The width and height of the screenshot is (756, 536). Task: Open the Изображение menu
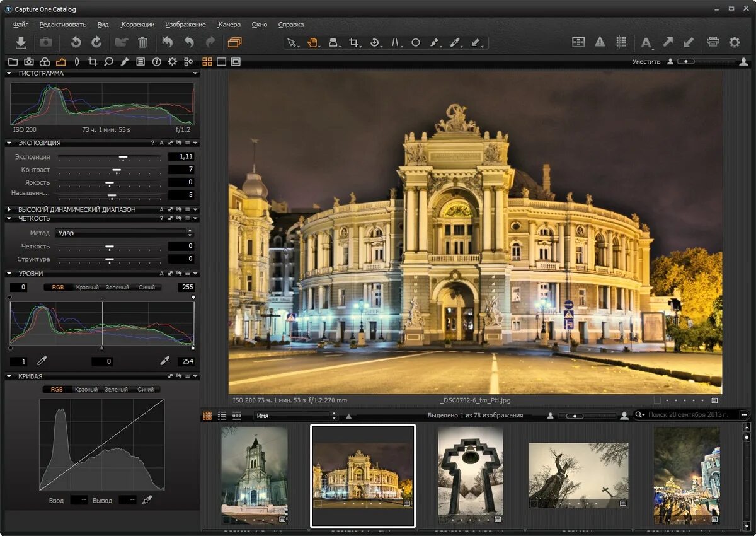(x=185, y=25)
